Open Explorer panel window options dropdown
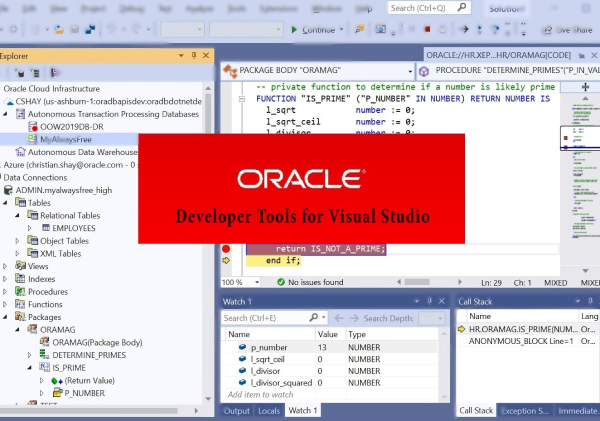This screenshot has width=600, height=421. pos(181,56)
